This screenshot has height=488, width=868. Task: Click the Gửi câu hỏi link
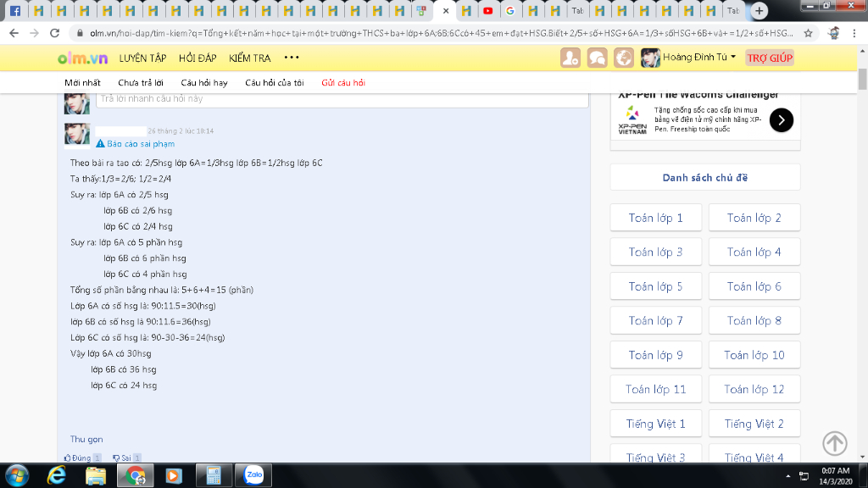343,83
